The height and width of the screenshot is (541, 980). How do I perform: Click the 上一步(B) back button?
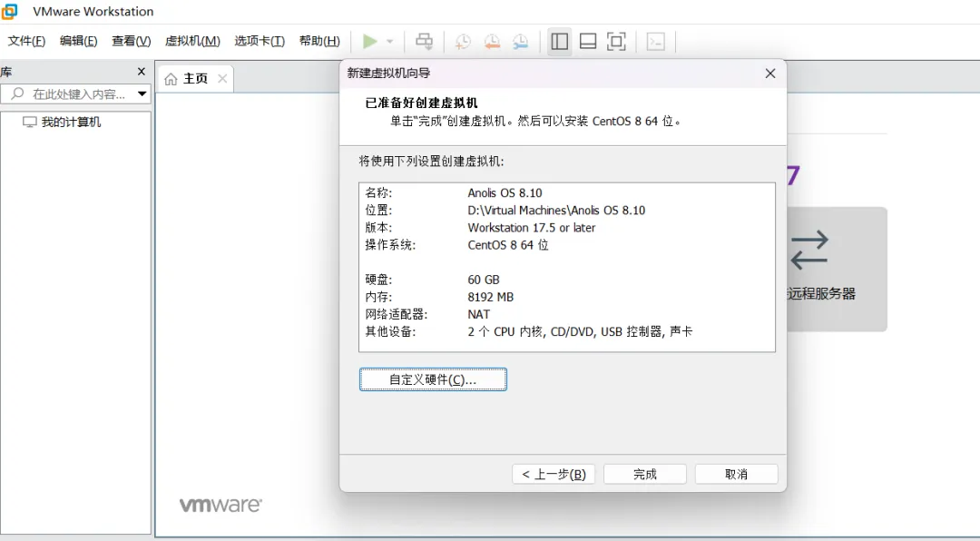tap(554, 474)
